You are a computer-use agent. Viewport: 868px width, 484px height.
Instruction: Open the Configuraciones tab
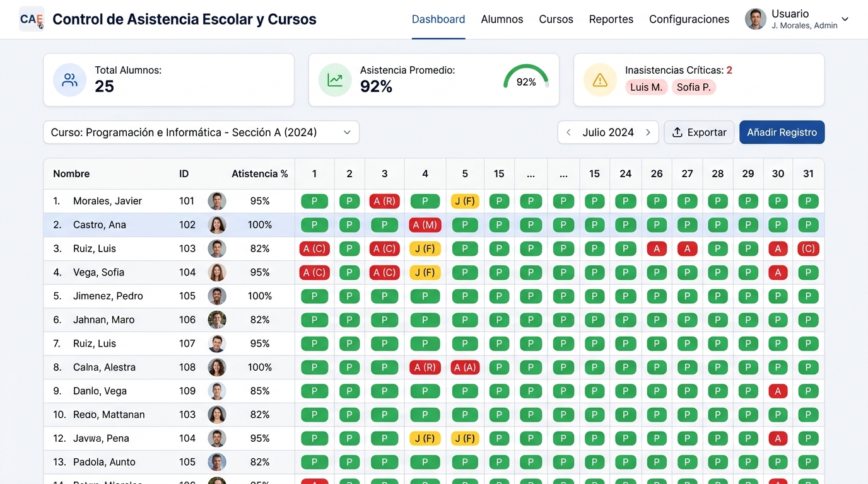689,20
